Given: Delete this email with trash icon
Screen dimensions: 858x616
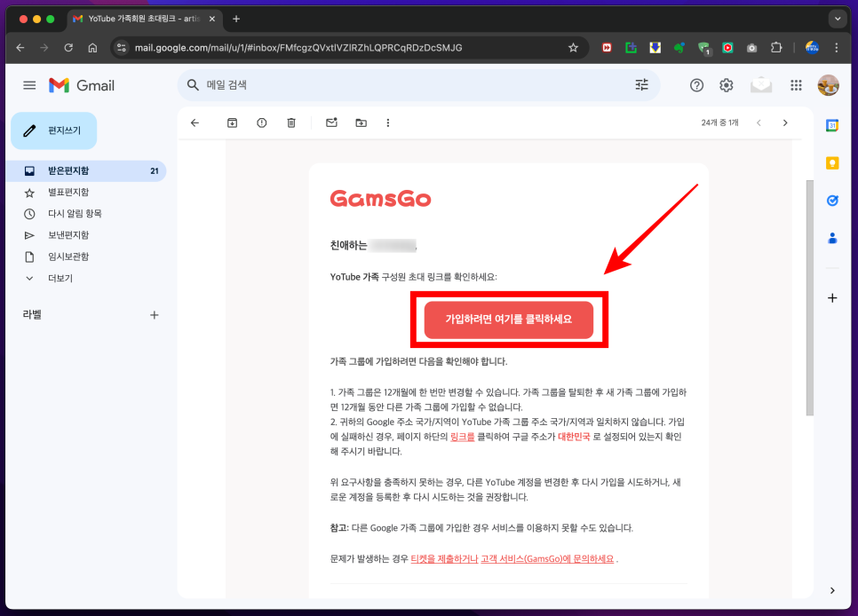Looking at the screenshot, I should [291, 122].
